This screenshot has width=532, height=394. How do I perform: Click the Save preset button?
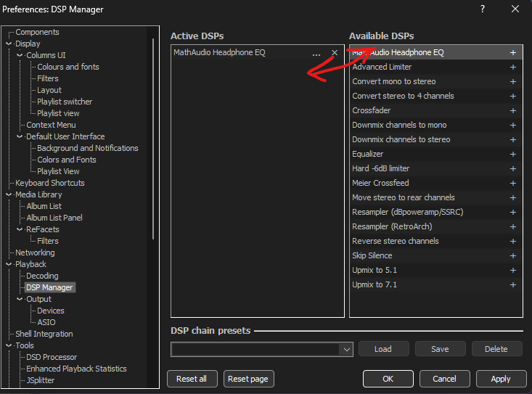[440, 349]
